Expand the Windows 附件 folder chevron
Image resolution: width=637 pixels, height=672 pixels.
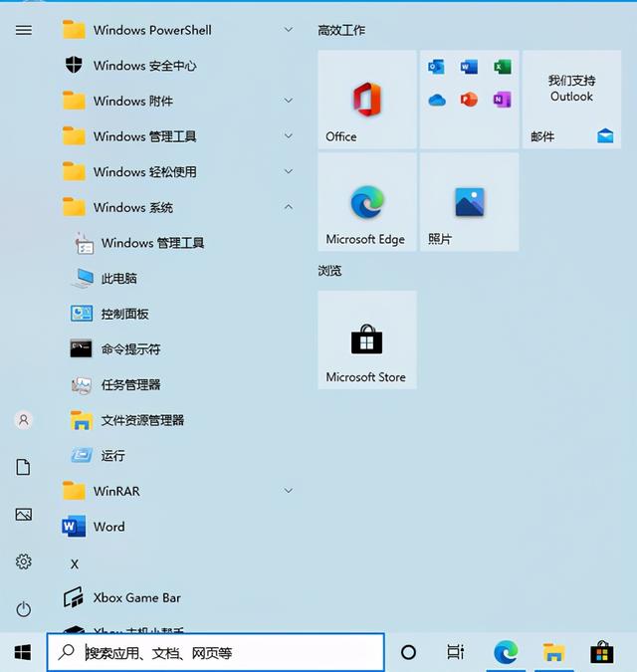(x=289, y=101)
